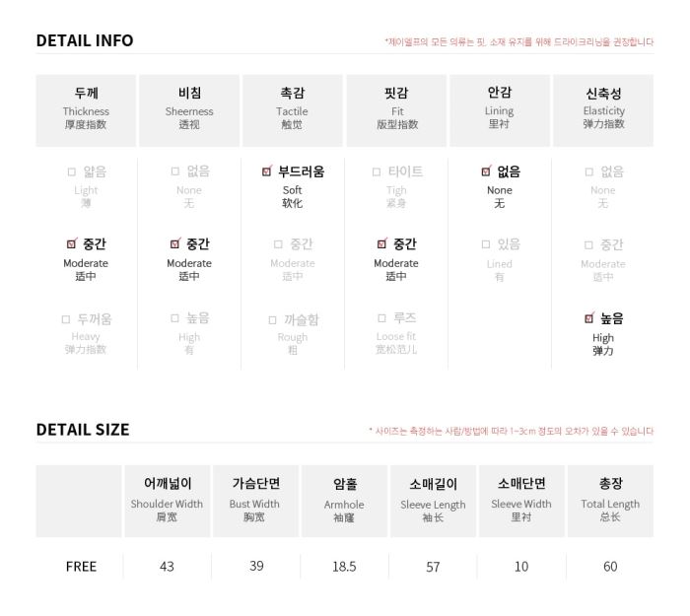Check the Loose fit checkbox
Image resolution: width=690 pixels, height=616 pixels.
click(382, 318)
